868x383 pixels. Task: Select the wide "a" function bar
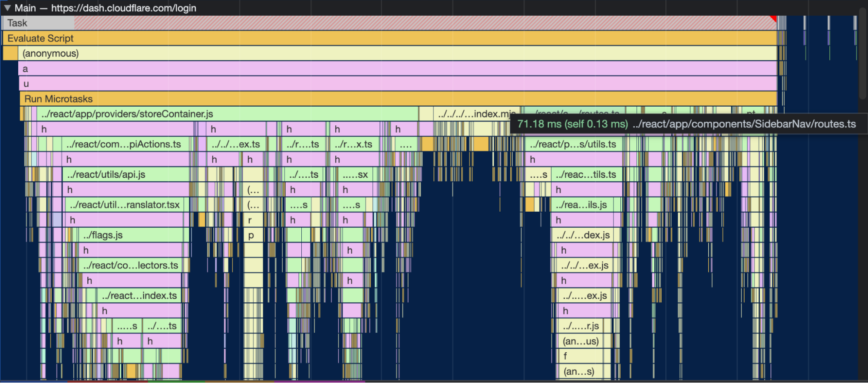(x=391, y=69)
